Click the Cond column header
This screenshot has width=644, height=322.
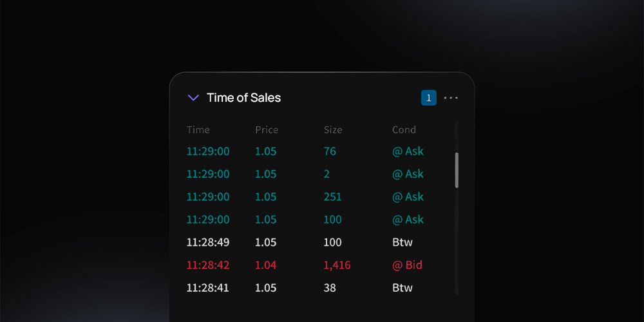point(404,130)
